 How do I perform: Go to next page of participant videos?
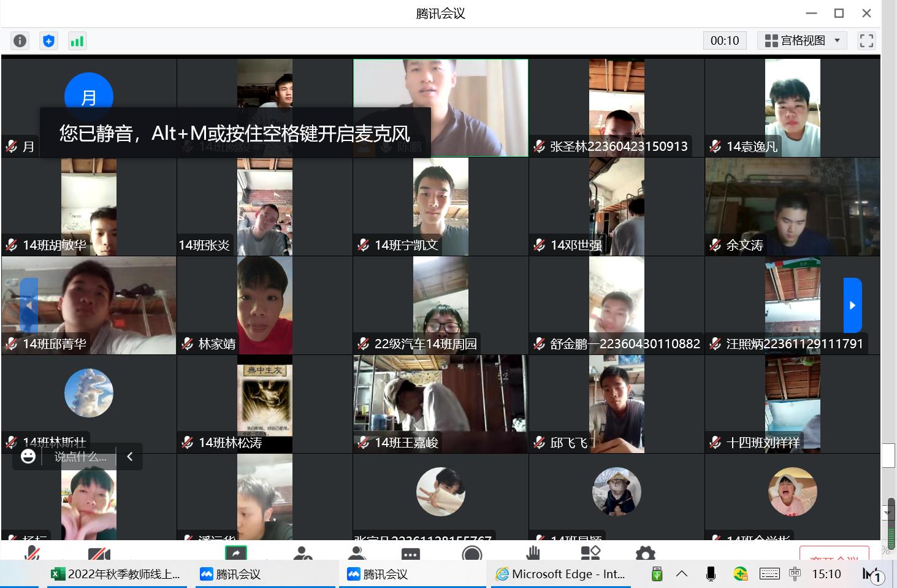click(x=853, y=305)
